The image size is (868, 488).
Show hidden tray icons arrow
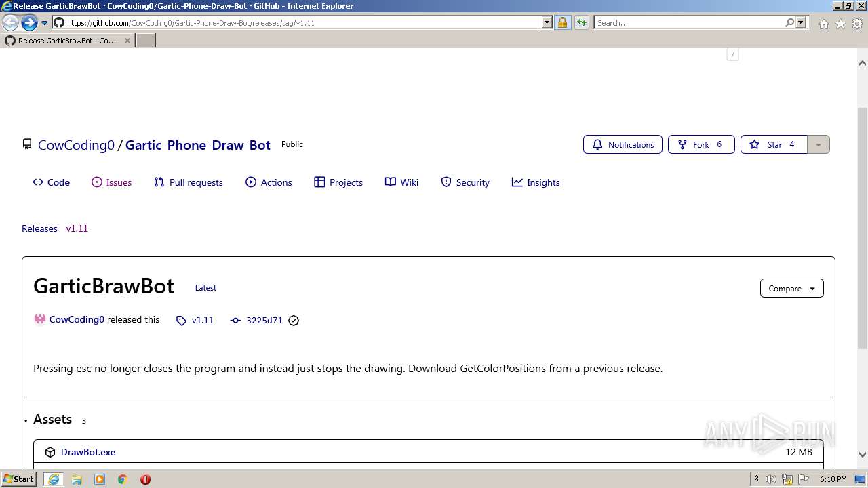(x=756, y=479)
